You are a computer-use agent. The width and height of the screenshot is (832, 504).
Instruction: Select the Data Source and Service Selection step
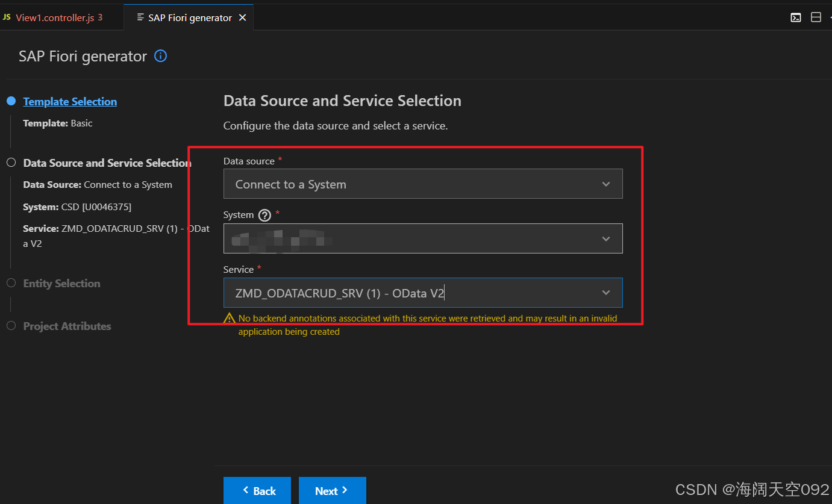click(107, 163)
